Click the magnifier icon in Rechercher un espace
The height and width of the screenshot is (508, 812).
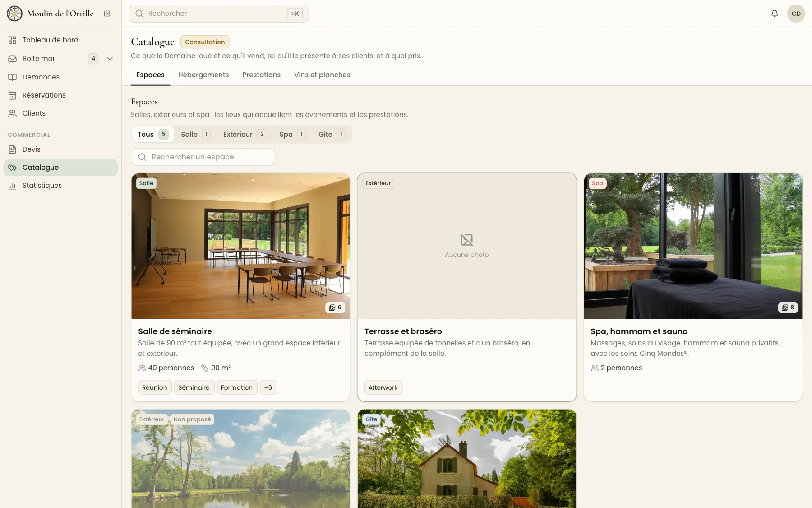tap(142, 157)
